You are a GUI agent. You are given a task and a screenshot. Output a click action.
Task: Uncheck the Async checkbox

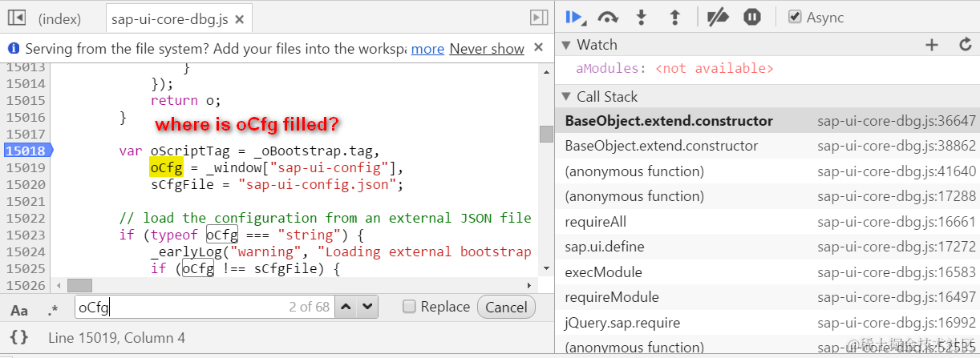[795, 17]
